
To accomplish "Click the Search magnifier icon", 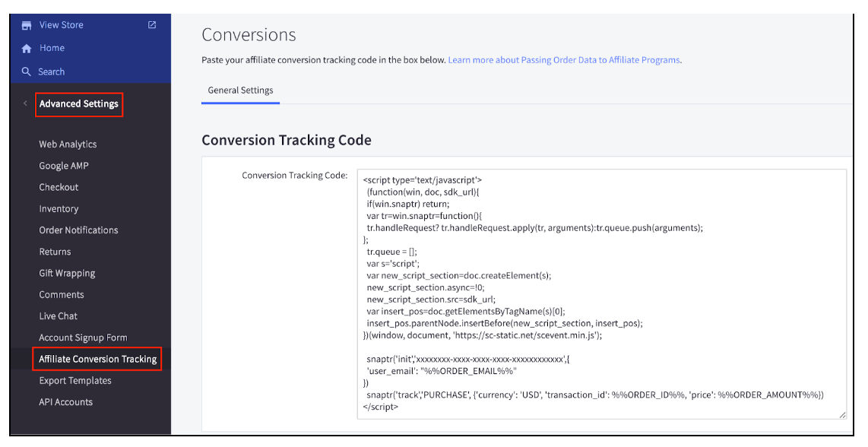I will pos(26,71).
